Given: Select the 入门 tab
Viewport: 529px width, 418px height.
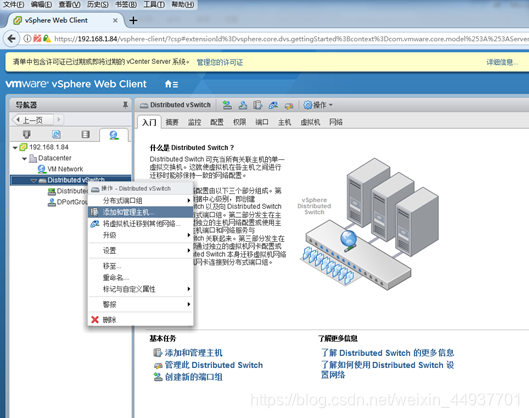Looking at the screenshot, I should (x=149, y=122).
